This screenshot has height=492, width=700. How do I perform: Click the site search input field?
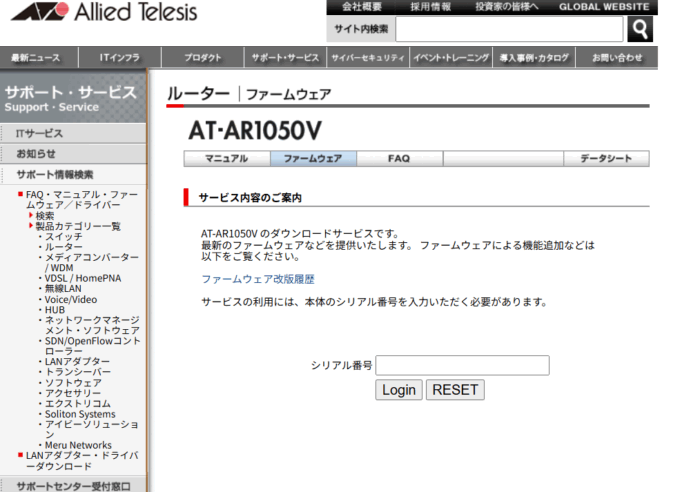[508, 29]
